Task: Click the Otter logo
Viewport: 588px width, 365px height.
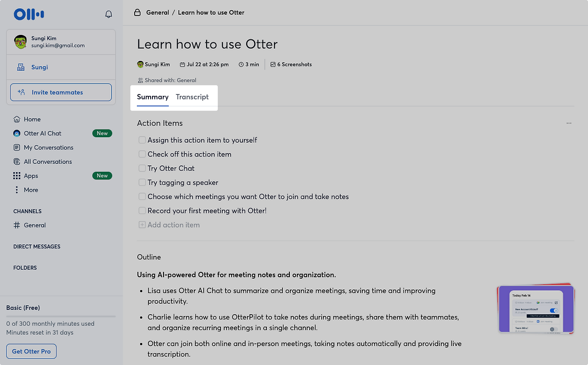Action: click(x=29, y=14)
